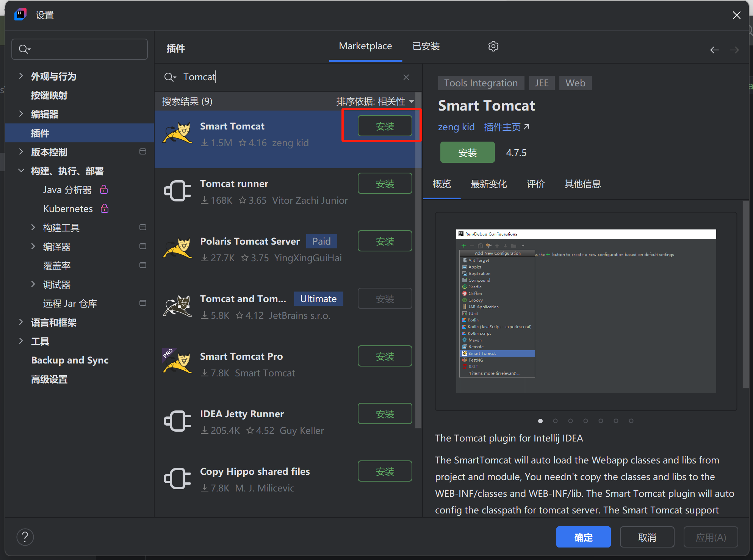
Task: Click the project-level icon beside 远程 Jar 仓库
Action: click(143, 303)
